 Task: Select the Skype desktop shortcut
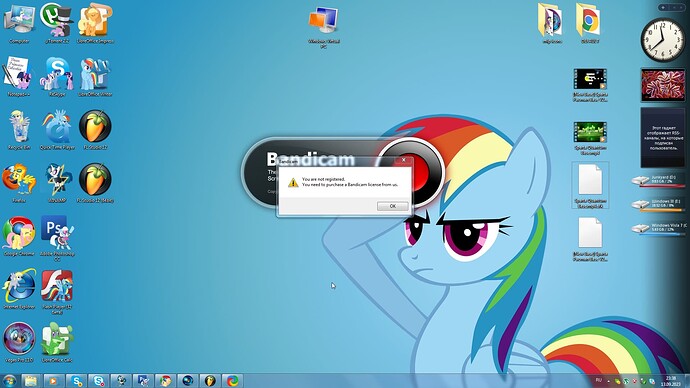57,76
